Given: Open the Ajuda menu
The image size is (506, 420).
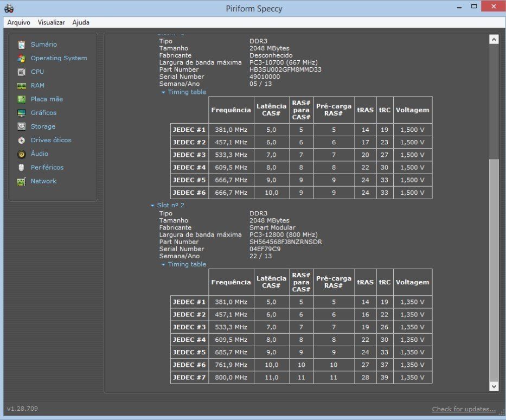Looking at the screenshot, I should tap(81, 22).
